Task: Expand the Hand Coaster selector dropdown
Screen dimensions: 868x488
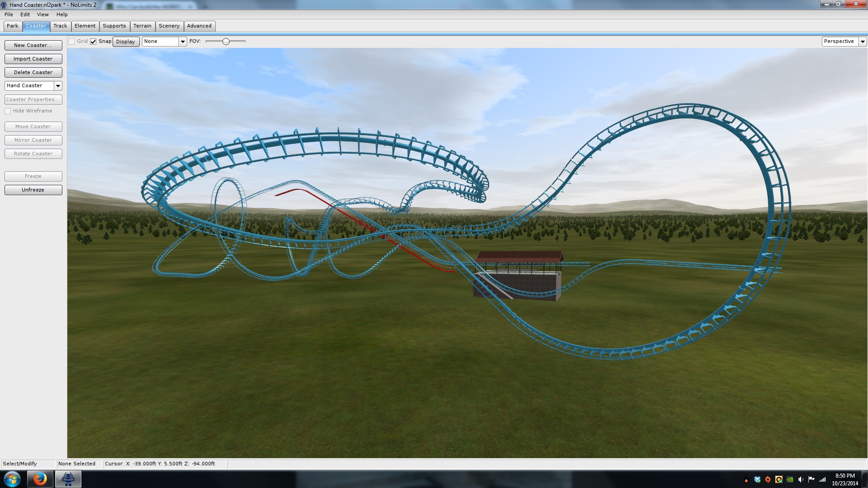Action: tap(58, 86)
